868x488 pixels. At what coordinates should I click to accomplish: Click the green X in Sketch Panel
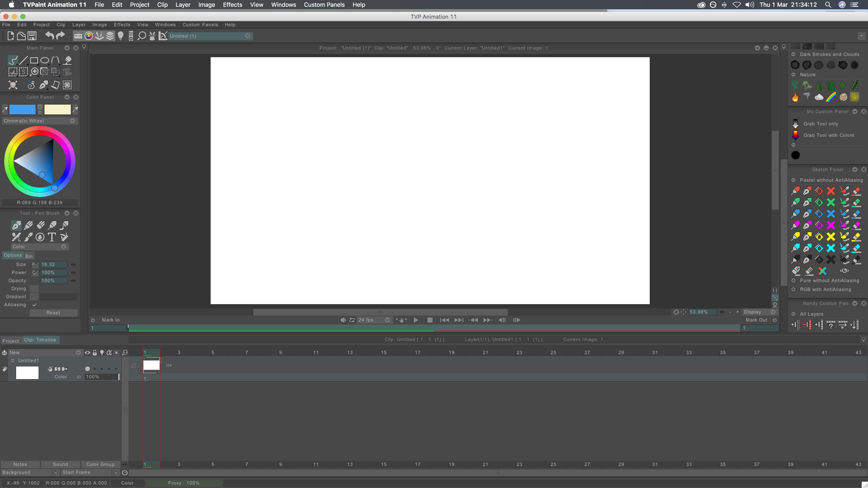(x=831, y=202)
